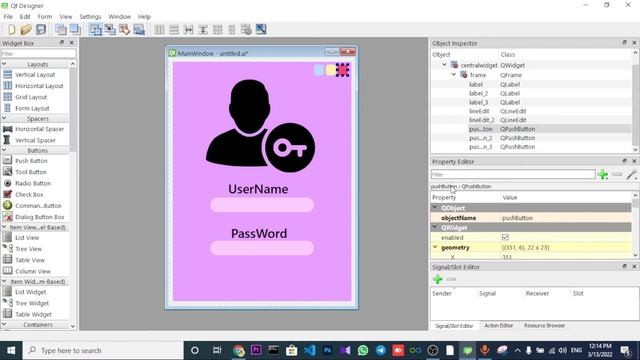This screenshot has height=360, width=640.
Task: Click the Property Editor filter field
Action: coord(513,175)
